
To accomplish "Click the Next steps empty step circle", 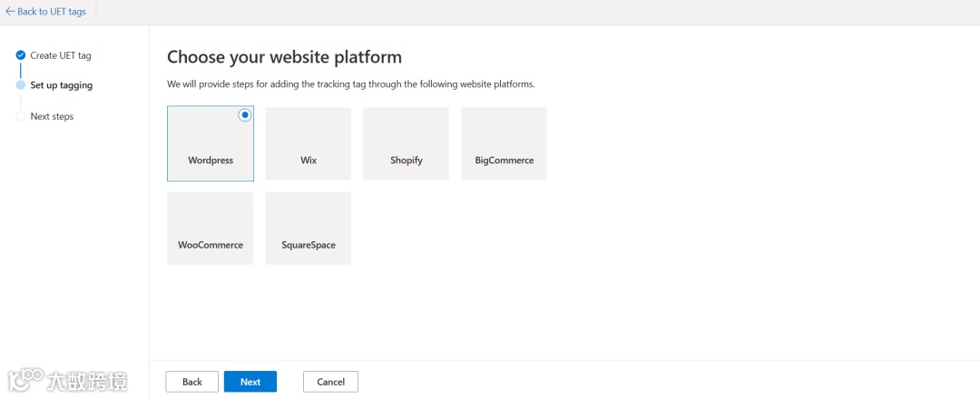I will coord(21,117).
